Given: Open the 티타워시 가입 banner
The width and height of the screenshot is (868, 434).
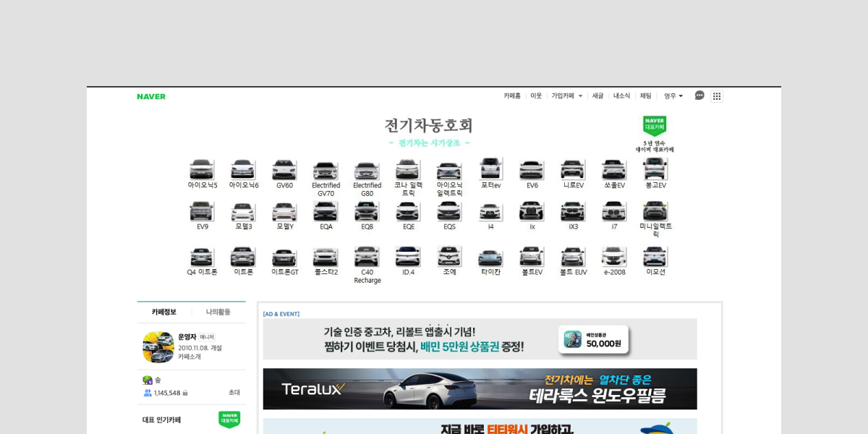Looking at the screenshot, I should coord(480,426).
